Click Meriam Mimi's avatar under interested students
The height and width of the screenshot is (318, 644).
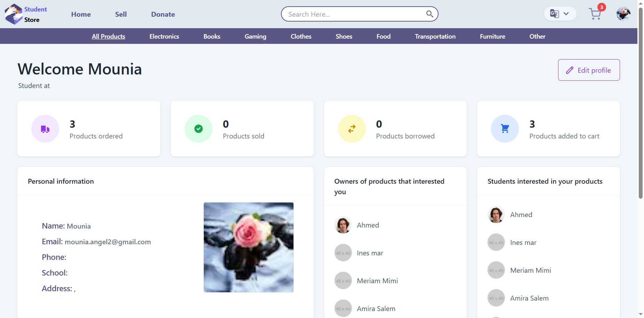496,270
